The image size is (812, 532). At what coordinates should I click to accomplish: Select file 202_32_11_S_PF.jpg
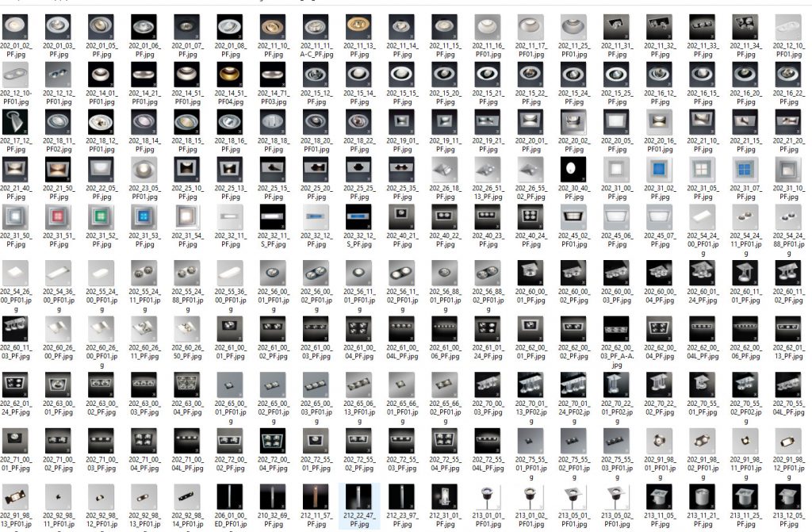(x=273, y=216)
